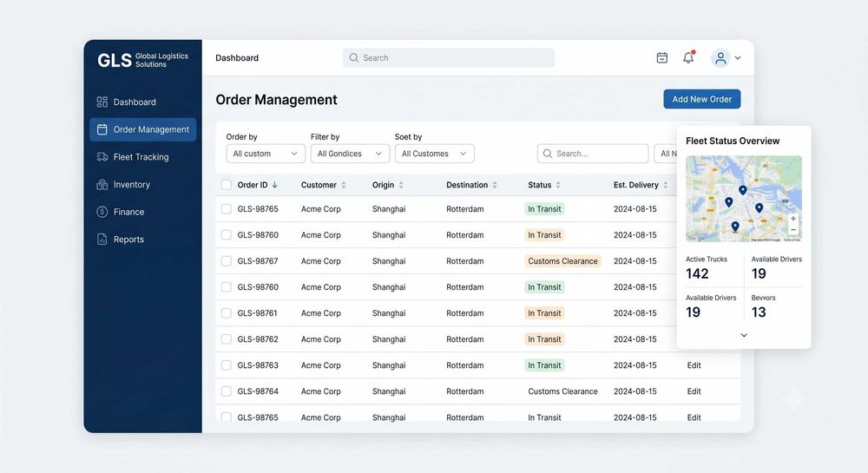Open the calendar icon in header
Image resolution: width=868 pixels, height=473 pixels.
click(661, 57)
